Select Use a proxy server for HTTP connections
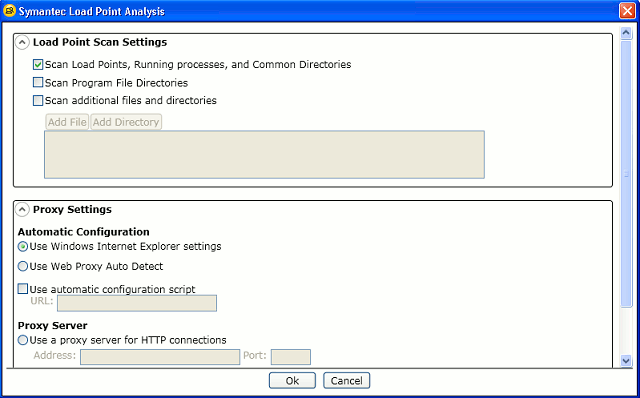 point(23,340)
